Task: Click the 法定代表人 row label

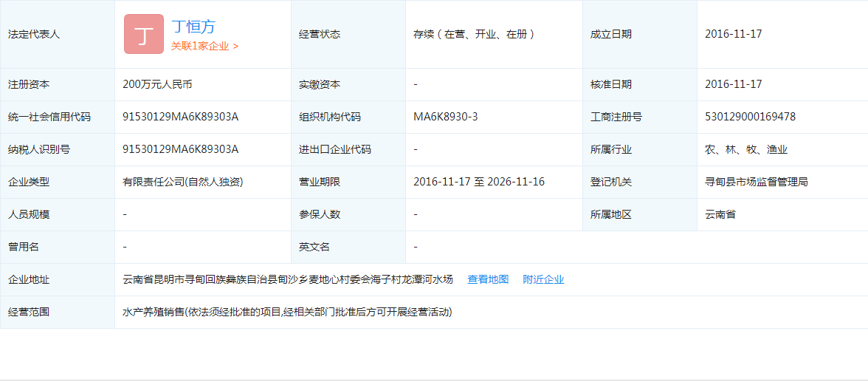Action: click(x=33, y=34)
